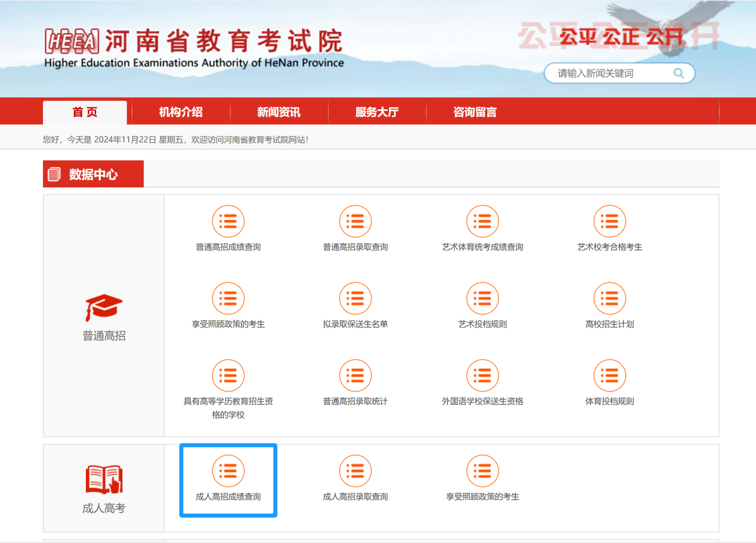Screen dimensions: 756x543
Task: Open the 普通高招录取查询 icon
Action: click(355, 221)
